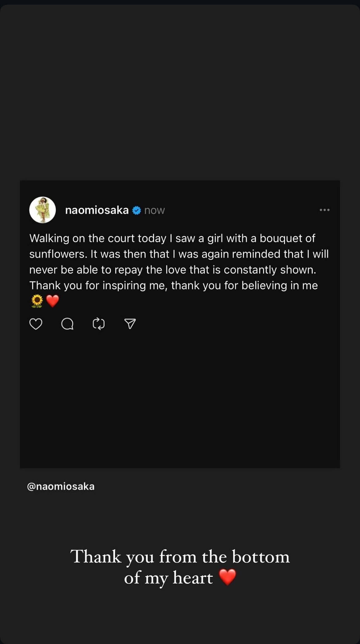Screen dimensions: 360x644
Task: Share post using paper plane icon
Action: pyautogui.click(x=130, y=324)
